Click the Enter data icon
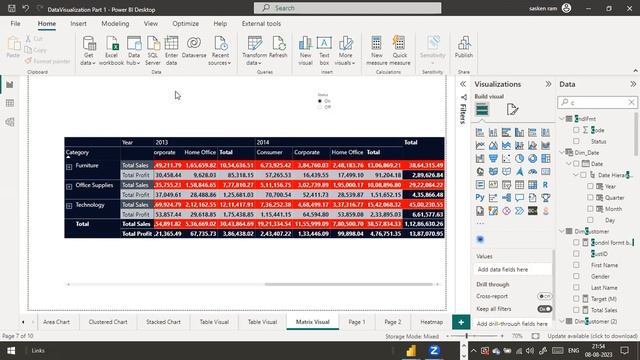This screenshot has width=640, height=360. pyautogui.click(x=171, y=51)
